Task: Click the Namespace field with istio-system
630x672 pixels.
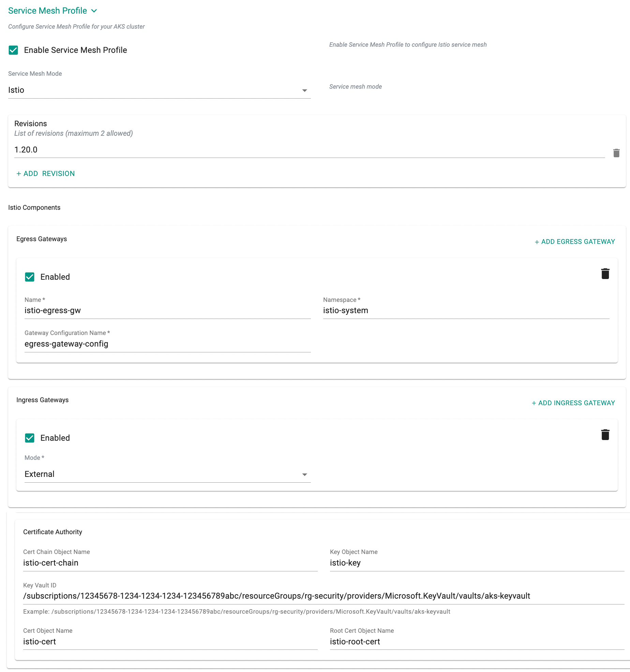Action: point(466,311)
